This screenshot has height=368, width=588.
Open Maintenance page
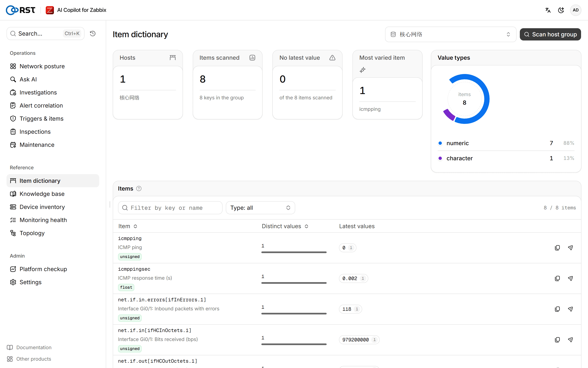[53, 145]
